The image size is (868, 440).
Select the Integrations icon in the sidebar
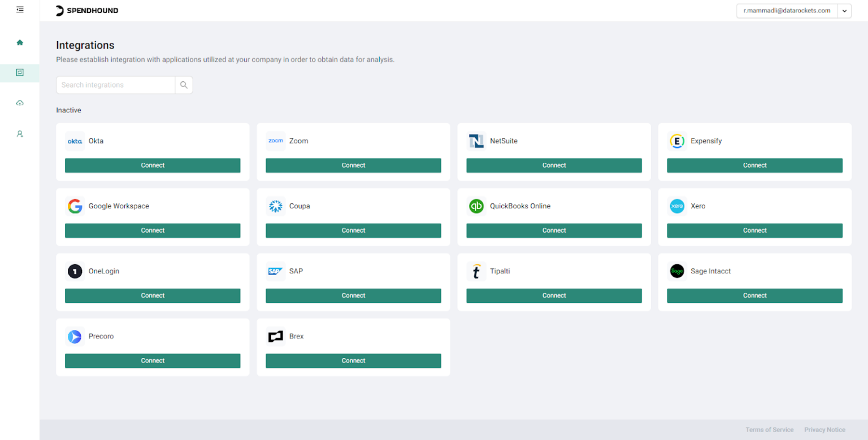[19, 72]
